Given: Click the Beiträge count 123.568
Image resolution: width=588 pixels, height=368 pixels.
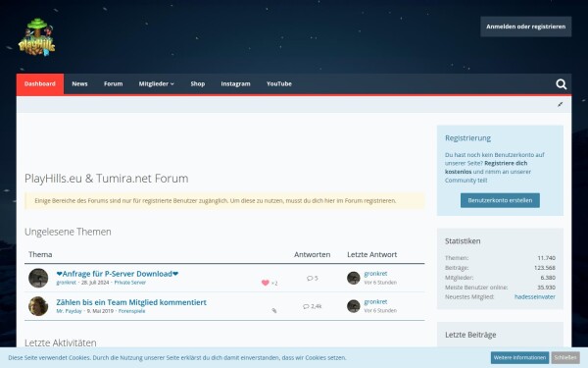Looking at the screenshot, I should [x=545, y=268].
